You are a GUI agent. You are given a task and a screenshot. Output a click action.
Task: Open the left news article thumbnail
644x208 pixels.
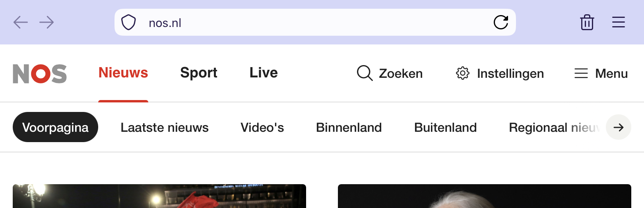pos(159,196)
